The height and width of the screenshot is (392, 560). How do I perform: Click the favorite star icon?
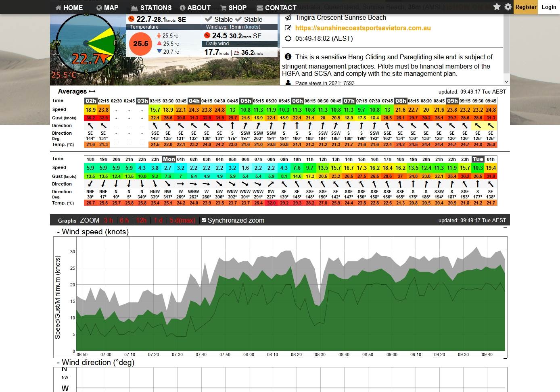[497, 7]
